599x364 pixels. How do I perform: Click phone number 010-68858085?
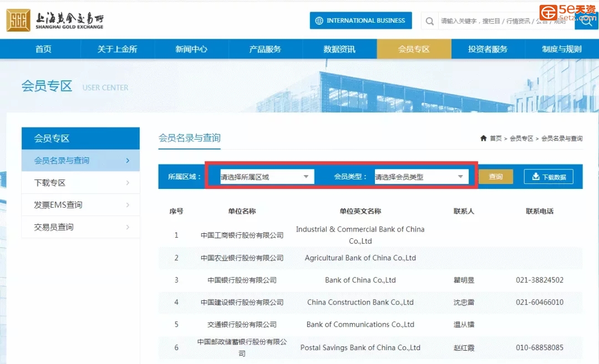point(540,347)
